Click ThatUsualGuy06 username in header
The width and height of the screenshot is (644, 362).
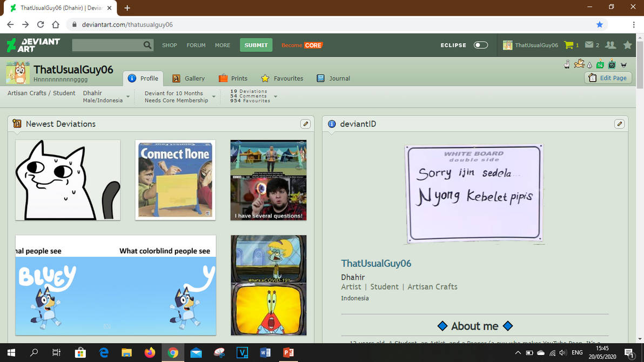[536, 45]
